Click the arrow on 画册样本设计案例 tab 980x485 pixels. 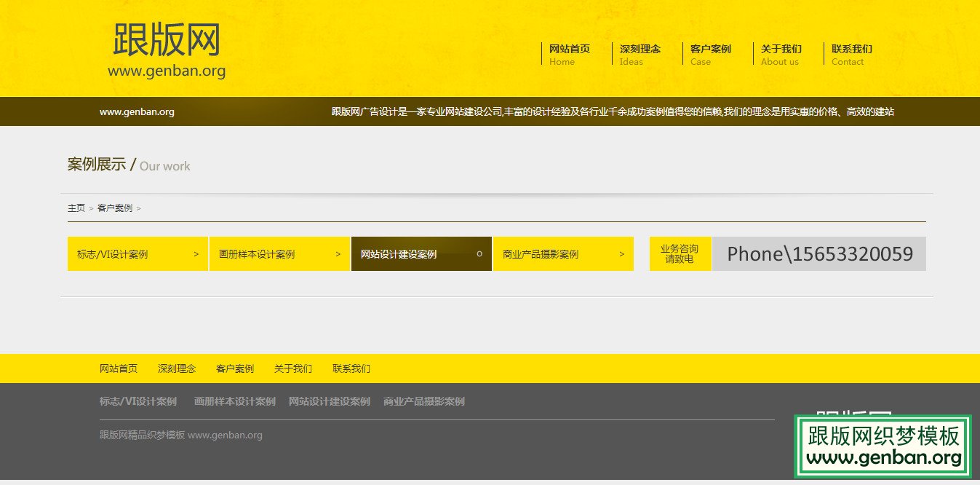pos(338,253)
